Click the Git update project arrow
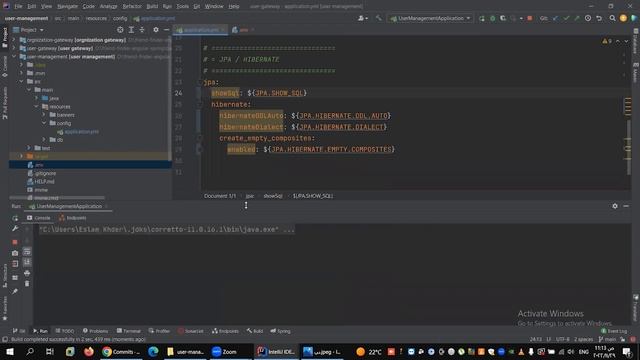This screenshot has width=640, height=360. 556,18
